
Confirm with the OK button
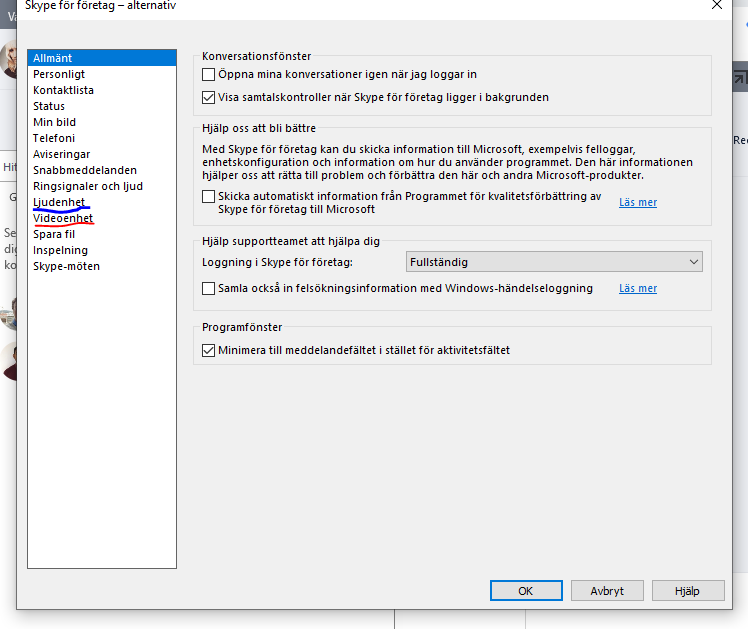tap(526, 591)
